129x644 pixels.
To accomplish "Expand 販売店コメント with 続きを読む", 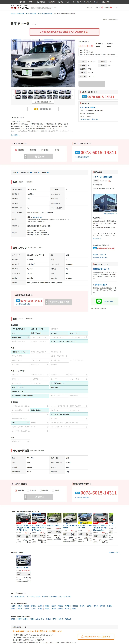I will (x=97, y=239).
